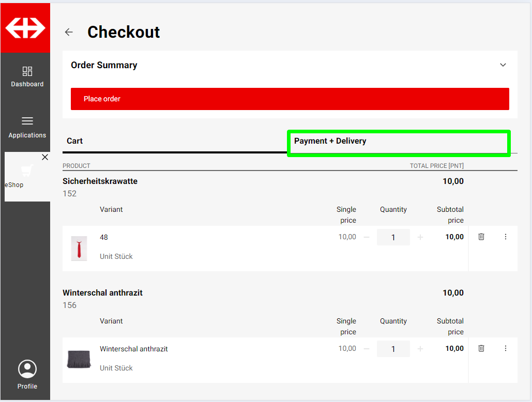Viewport: 532px width, 402px height.
Task: Open more options for Winterschal anthrazit item
Action: click(506, 348)
